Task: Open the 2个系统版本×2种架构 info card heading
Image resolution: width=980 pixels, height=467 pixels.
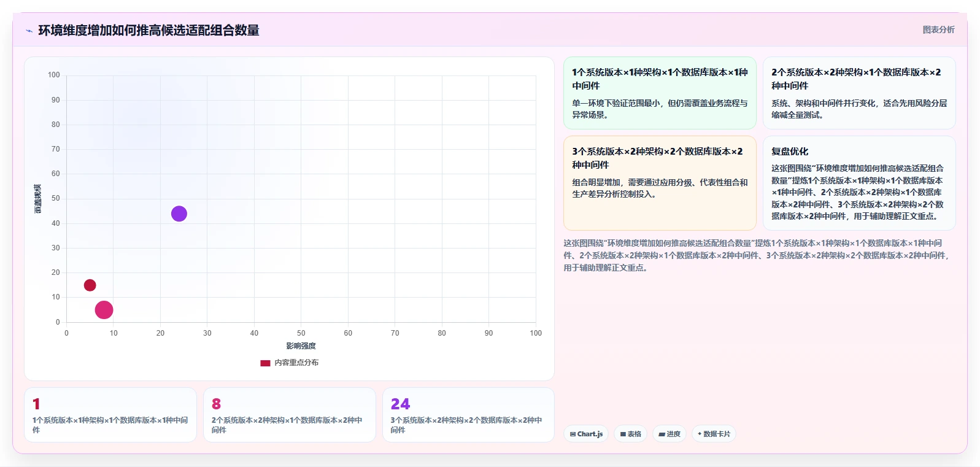Action: coord(856,79)
